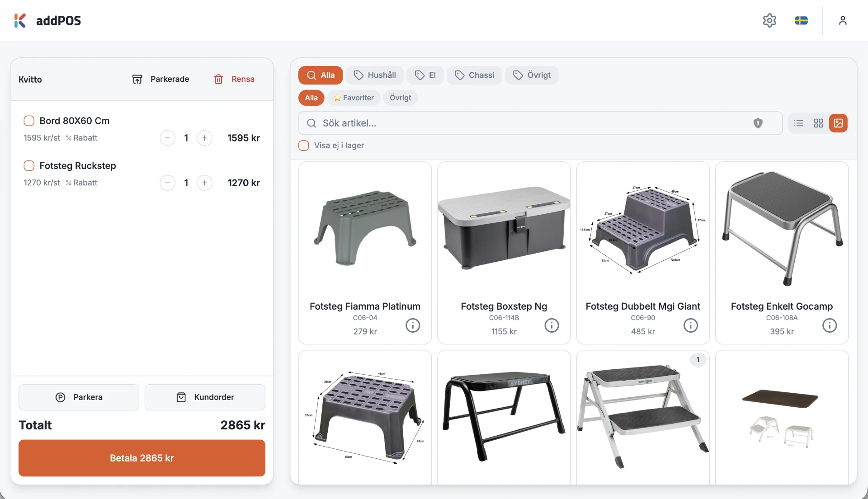Select the double aluminium step thumbnail with badge 1
The height and width of the screenshot is (499, 868).
click(x=643, y=417)
